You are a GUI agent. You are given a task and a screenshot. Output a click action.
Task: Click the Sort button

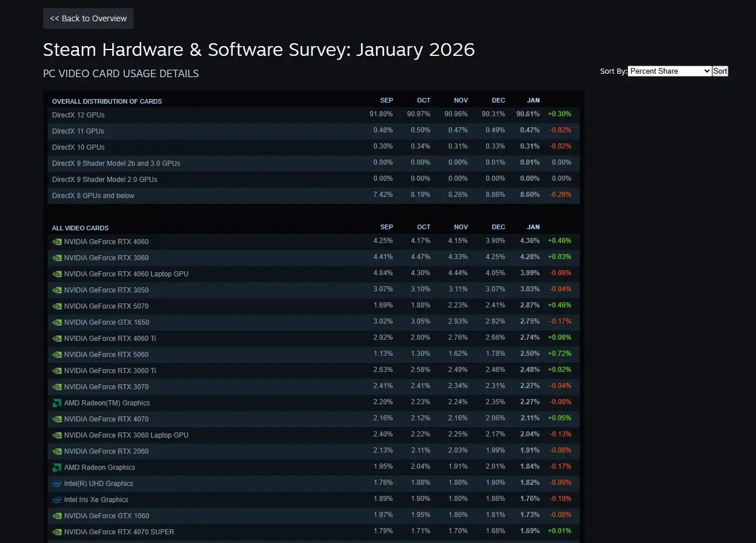[720, 71]
